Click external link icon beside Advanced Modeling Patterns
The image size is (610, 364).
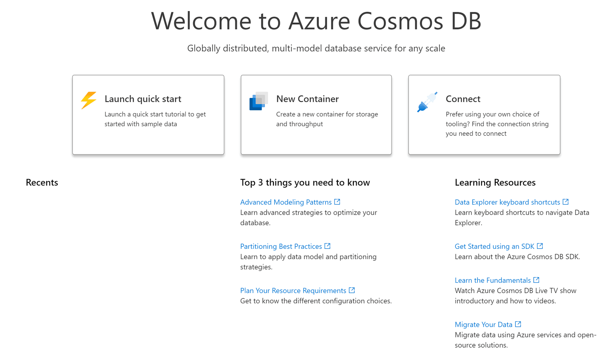(x=337, y=202)
